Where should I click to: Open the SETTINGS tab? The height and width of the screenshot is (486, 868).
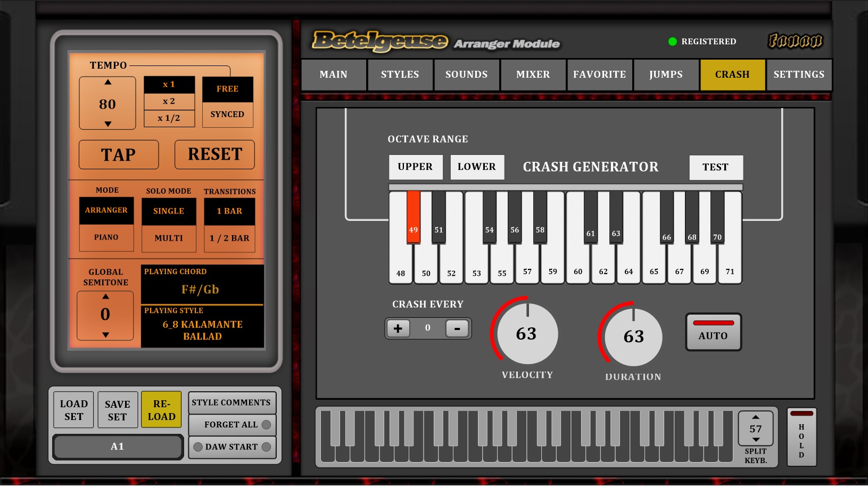(798, 75)
